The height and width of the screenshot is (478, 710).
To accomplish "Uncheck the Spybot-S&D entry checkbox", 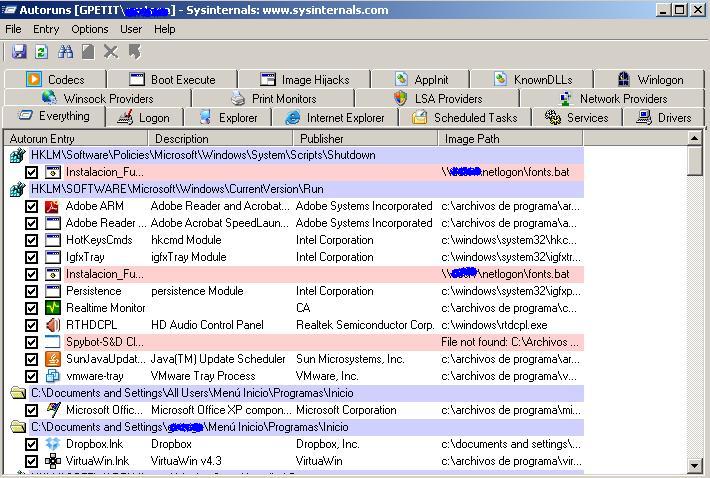I will [31, 342].
